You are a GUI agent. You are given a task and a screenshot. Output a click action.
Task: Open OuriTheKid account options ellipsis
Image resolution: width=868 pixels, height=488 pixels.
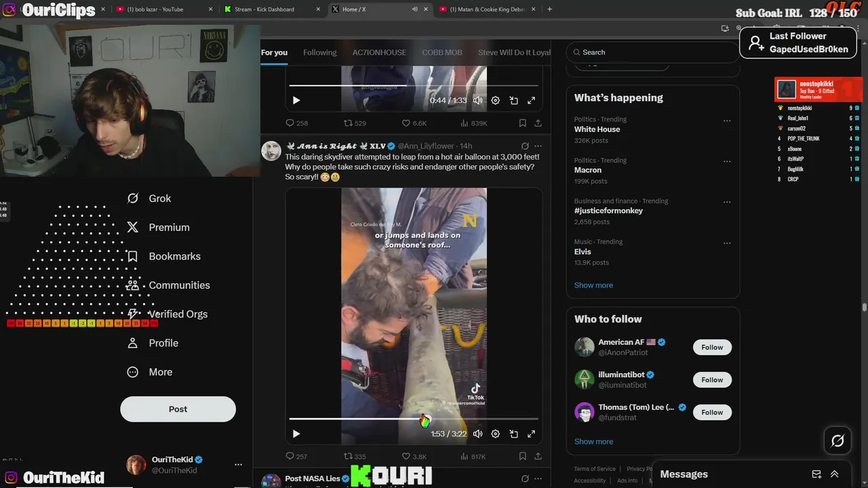[238, 464]
